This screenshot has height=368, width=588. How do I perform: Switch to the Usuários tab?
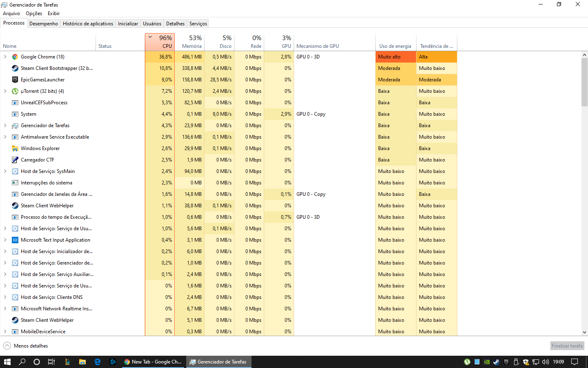coord(152,24)
